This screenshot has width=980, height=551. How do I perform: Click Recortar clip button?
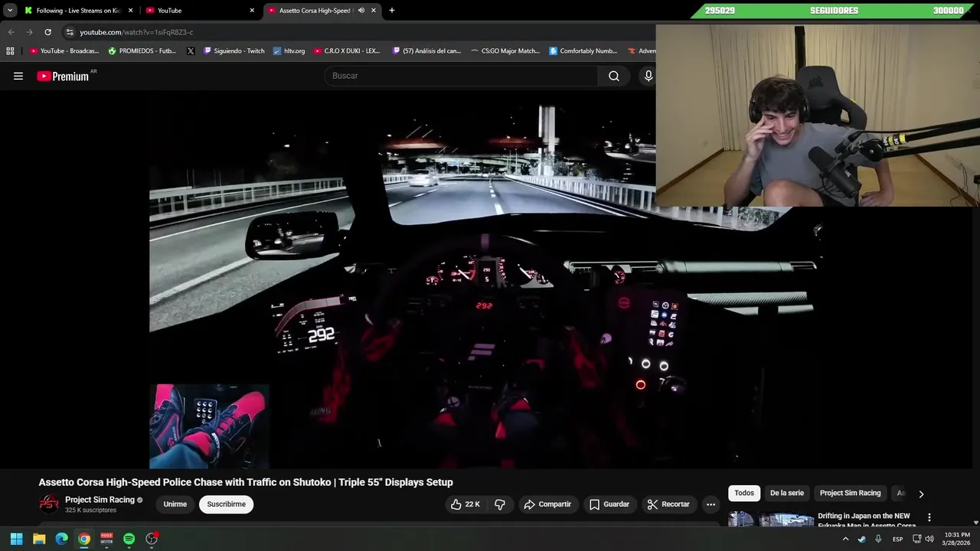click(668, 504)
